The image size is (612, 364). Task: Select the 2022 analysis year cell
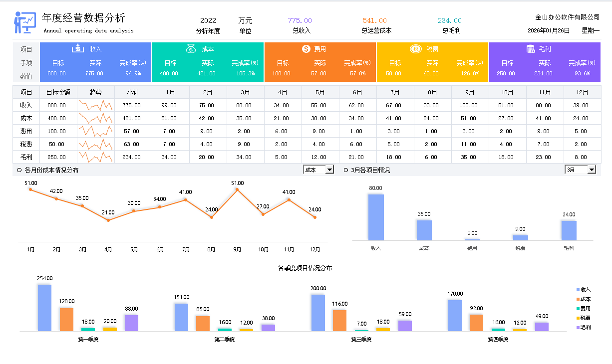208,20
